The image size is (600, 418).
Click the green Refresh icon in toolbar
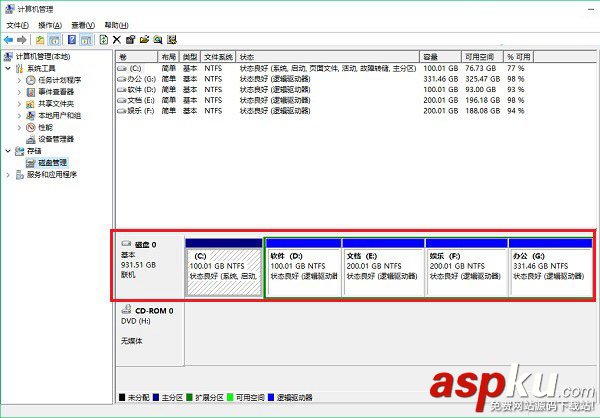tap(103, 39)
